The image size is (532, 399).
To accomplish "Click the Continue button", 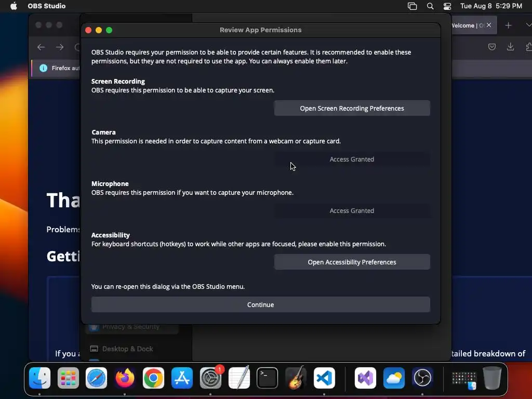I will tap(261, 304).
